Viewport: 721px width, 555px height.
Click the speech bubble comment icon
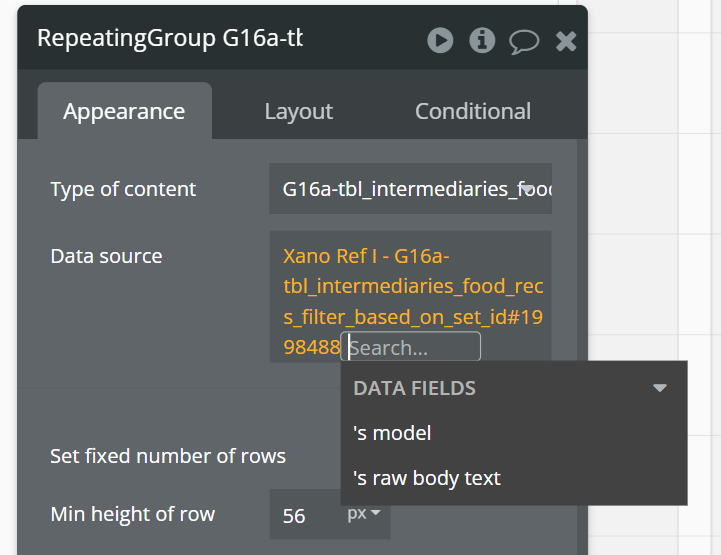(x=524, y=41)
